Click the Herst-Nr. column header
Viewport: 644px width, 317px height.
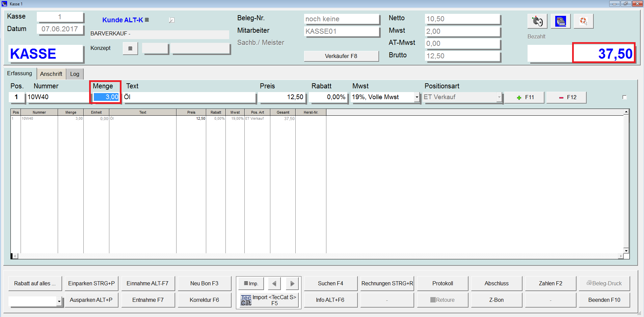click(x=311, y=112)
